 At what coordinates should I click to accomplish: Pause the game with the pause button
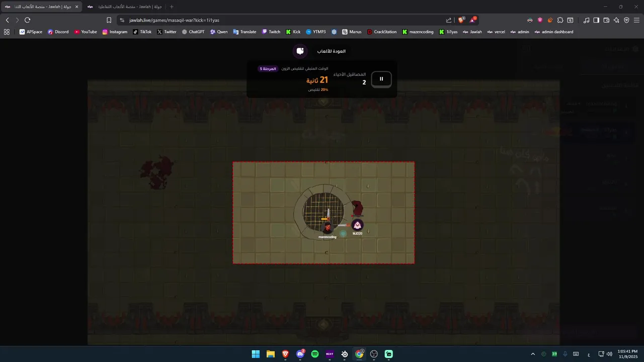(381, 79)
